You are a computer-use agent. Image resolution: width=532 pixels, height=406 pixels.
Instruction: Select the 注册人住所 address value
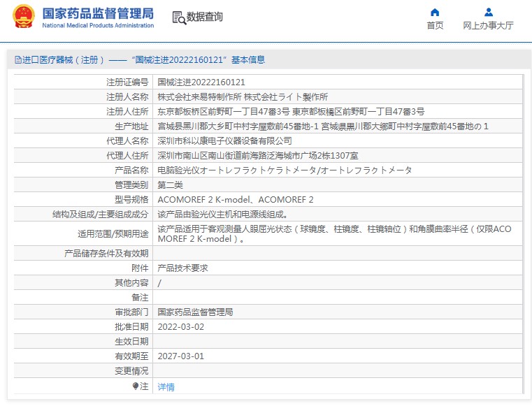click(x=291, y=112)
